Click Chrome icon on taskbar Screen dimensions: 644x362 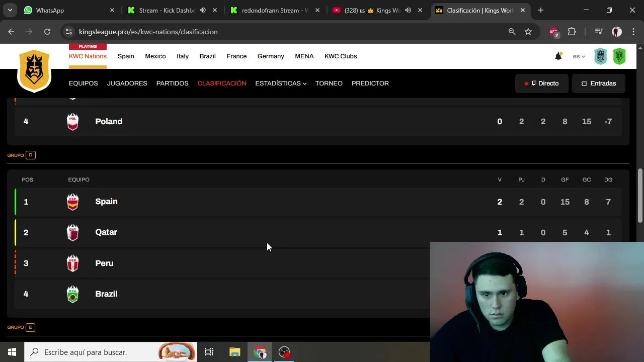point(260,352)
